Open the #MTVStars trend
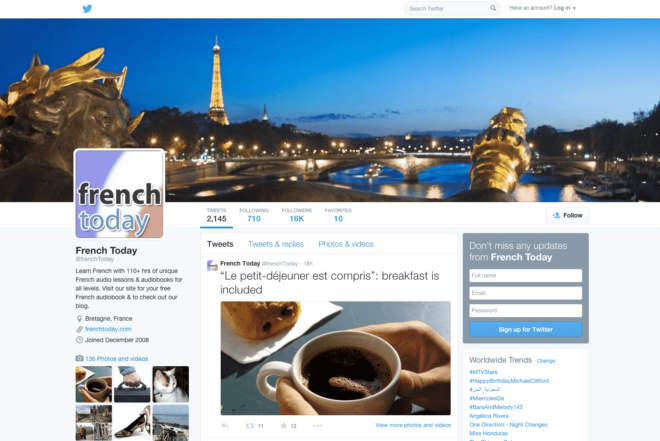Image resolution: width=660 pixels, height=441 pixels. (483, 372)
